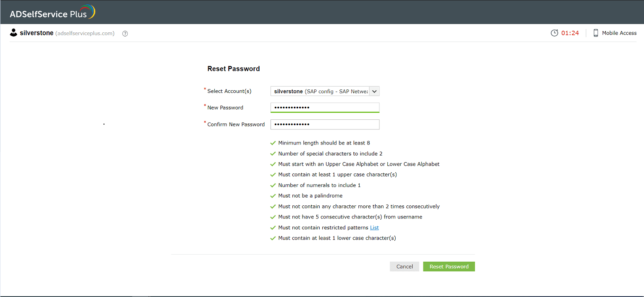
Task: Click the silverstone user profile icon
Action: [x=13, y=33]
